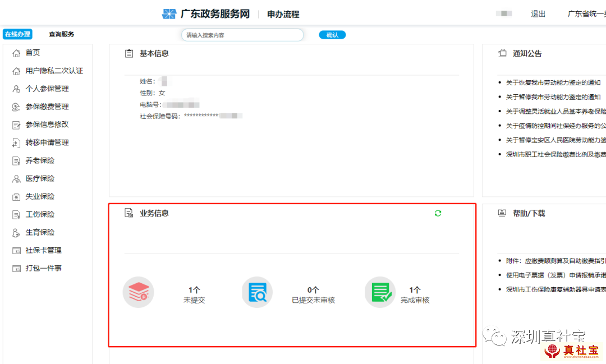
Task: Click the 广东政务服务网 logo icon
Action: (169, 14)
